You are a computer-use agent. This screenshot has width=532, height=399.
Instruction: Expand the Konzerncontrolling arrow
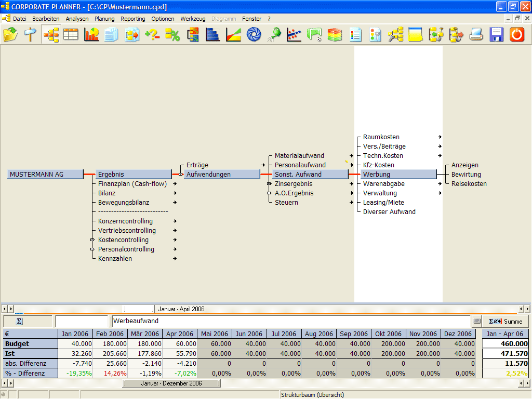(175, 221)
